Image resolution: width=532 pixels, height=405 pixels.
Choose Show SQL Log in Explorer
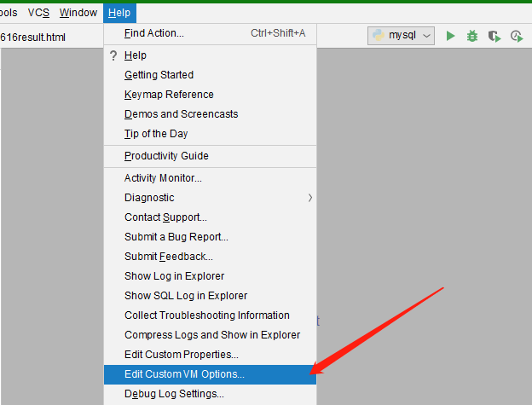point(210,296)
